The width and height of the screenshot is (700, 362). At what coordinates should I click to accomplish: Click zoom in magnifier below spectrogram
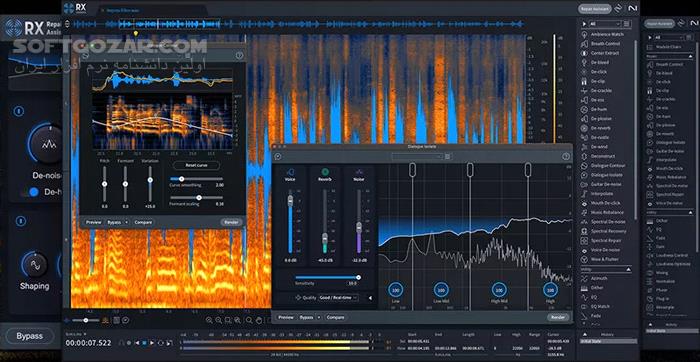point(209,320)
